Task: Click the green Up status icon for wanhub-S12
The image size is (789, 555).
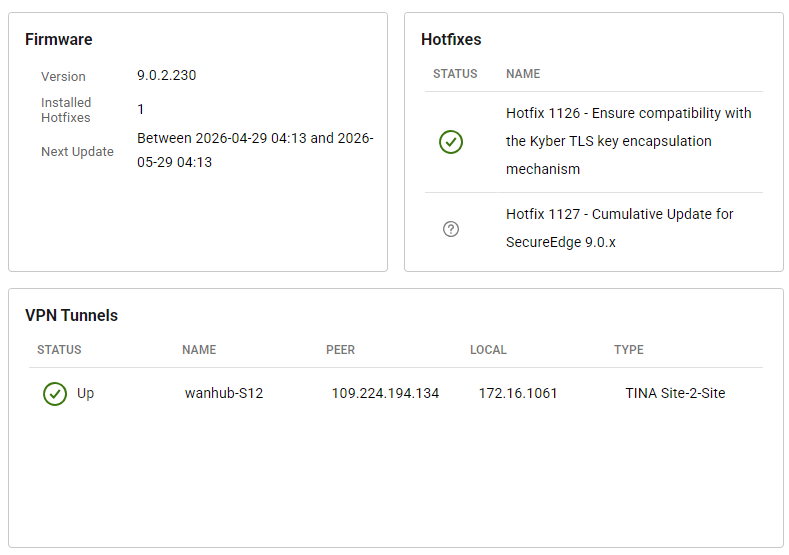Action: point(55,394)
